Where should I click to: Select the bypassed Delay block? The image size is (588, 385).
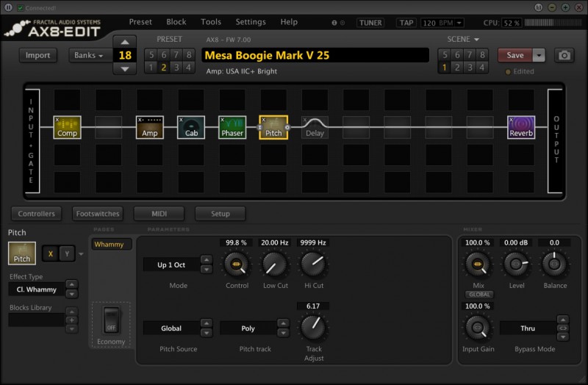(315, 127)
